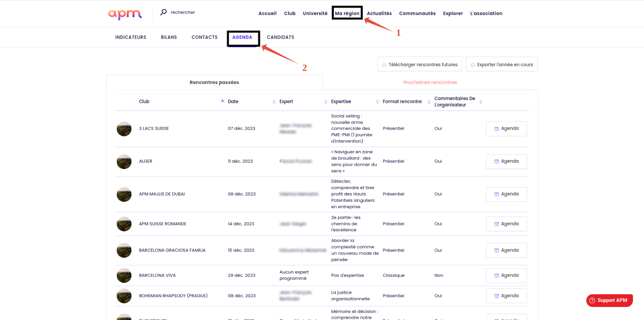Screen dimensions: 644x320
Task: Switch to the CANDIDATS tab
Action: click(x=281, y=37)
